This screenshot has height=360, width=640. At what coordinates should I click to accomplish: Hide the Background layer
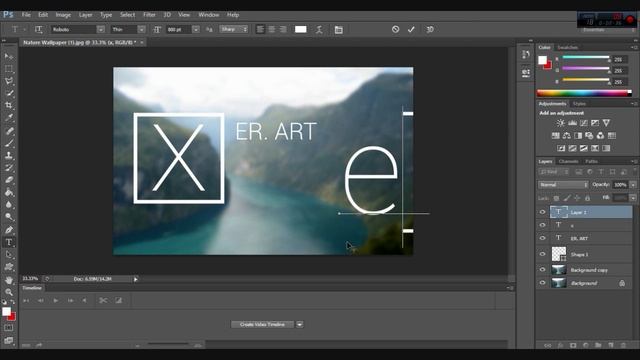coord(542,282)
